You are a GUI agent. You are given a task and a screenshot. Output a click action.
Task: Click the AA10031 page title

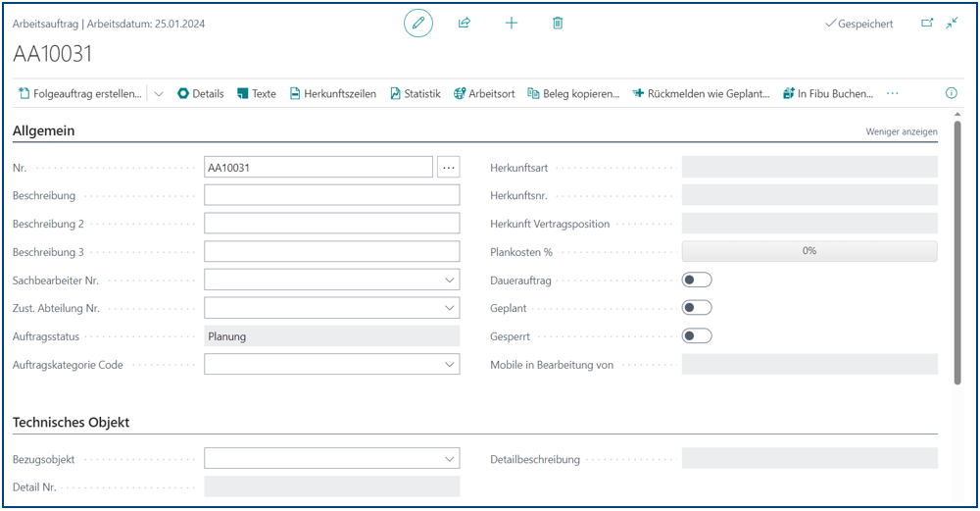(x=53, y=54)
